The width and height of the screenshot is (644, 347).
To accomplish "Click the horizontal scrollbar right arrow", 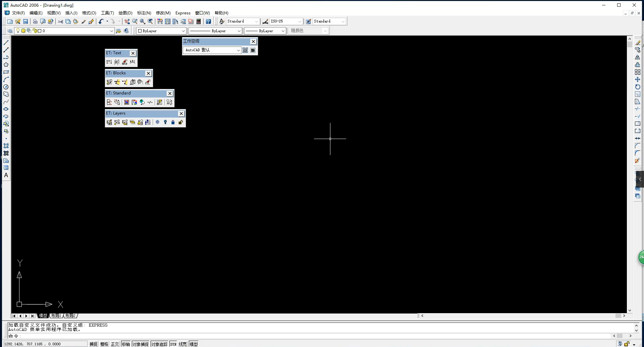I will pos(624,316).
